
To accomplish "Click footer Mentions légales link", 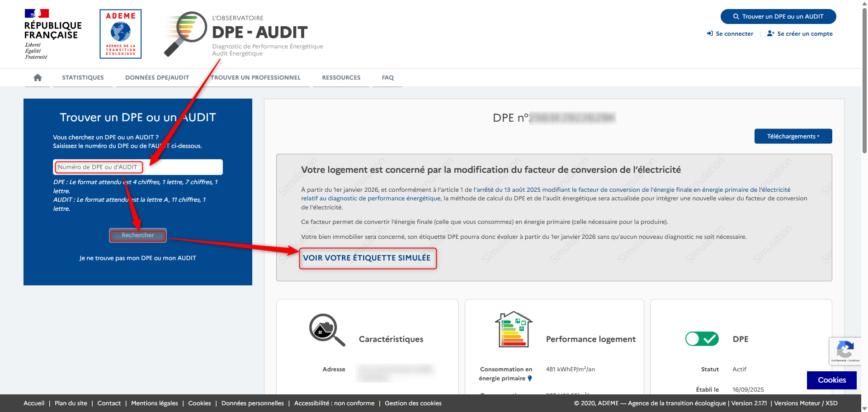I will pyautogui.click(x=155, y=403).
